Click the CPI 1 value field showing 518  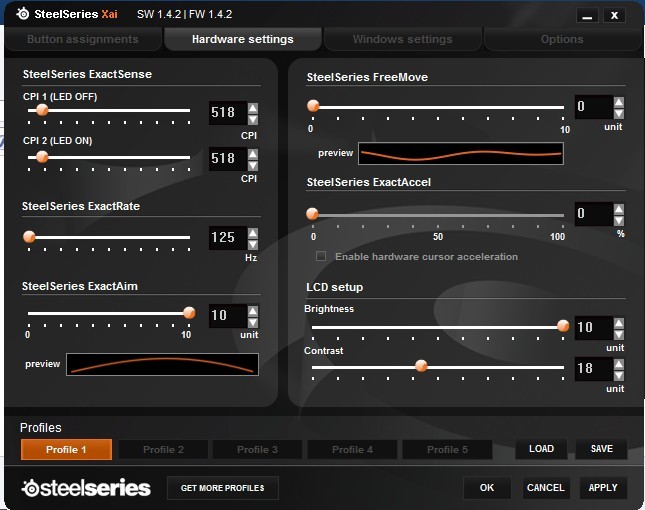click(228, 113)
